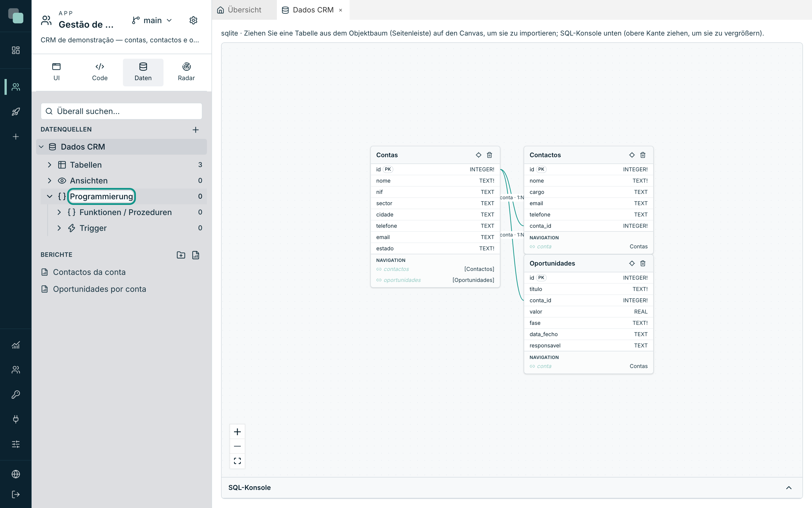Delete the Oportunidades table from canvas
812x508 pixels.
(643, 263)
